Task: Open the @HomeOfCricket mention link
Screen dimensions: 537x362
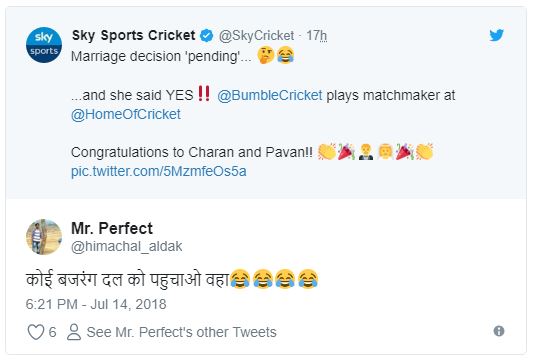Action: 126,114
